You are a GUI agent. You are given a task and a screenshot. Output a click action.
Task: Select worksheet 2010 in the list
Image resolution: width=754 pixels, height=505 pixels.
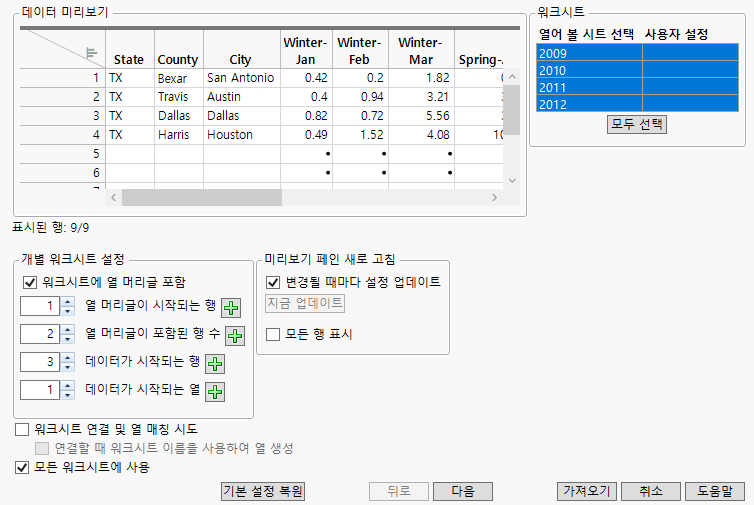click(637, 70)
